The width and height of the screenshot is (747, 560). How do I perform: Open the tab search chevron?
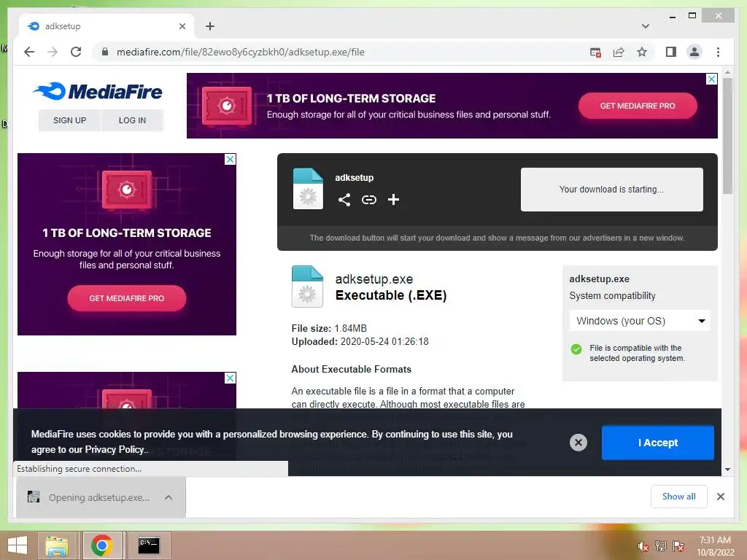(645, 26)
